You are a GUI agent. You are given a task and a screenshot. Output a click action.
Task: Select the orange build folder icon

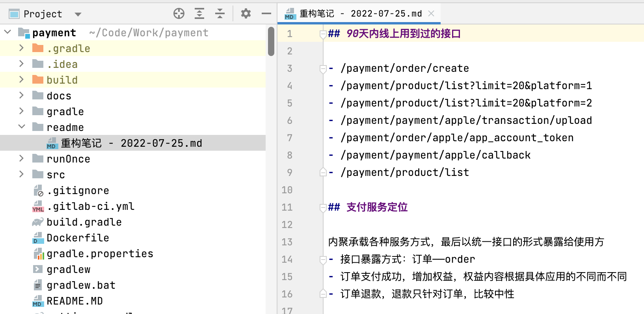tap(38, 80)
